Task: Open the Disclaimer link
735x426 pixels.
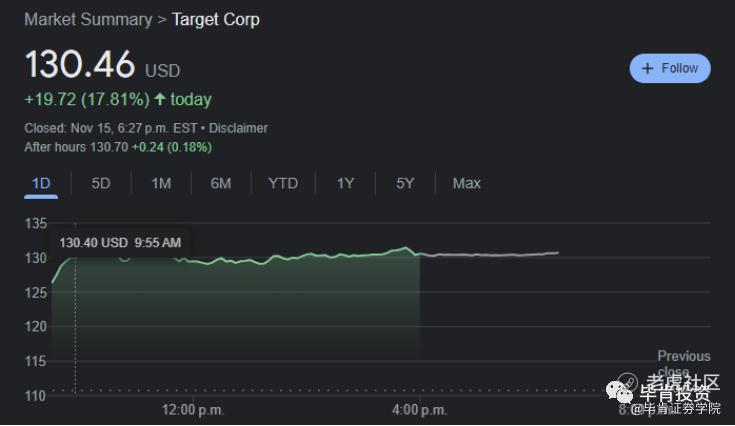Action: tap(238, 128)
